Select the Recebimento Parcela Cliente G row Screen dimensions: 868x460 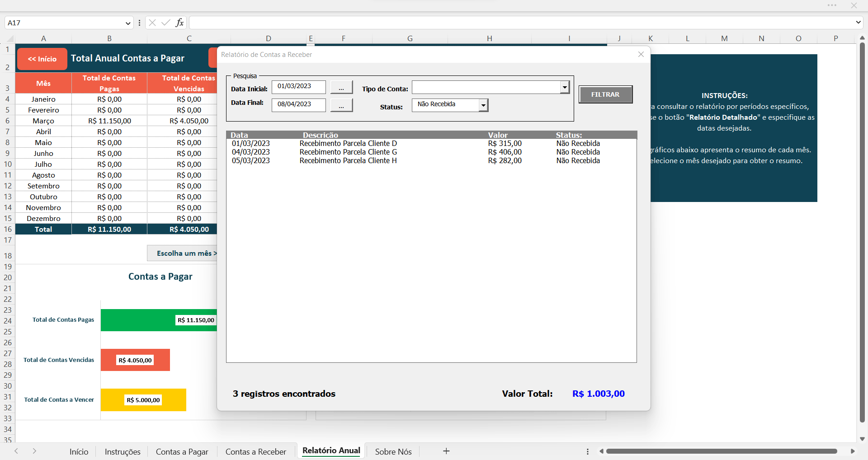click(x=431, y=152)
